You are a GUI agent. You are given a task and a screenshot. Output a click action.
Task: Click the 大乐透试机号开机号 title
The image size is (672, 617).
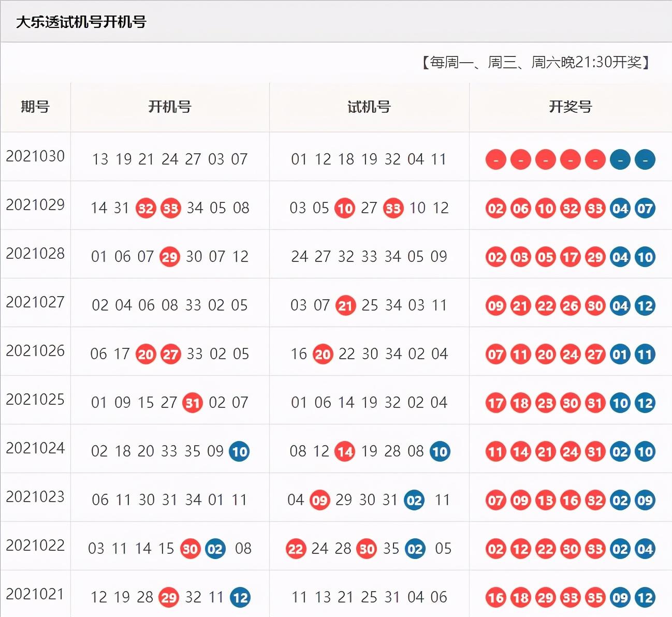tap(81, 22)
